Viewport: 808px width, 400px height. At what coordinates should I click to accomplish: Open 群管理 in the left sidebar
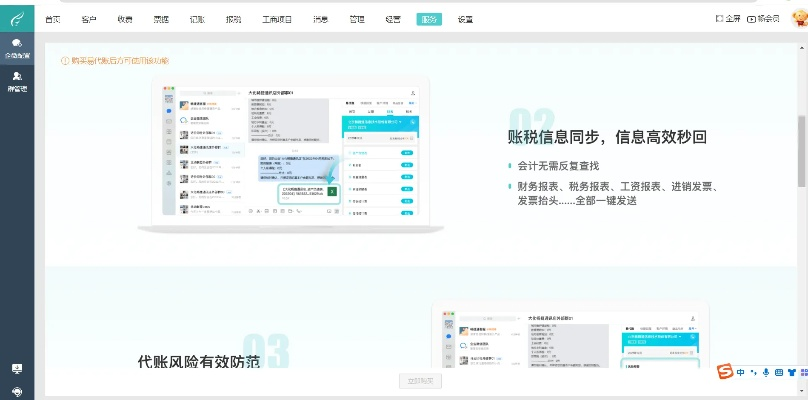16,80
